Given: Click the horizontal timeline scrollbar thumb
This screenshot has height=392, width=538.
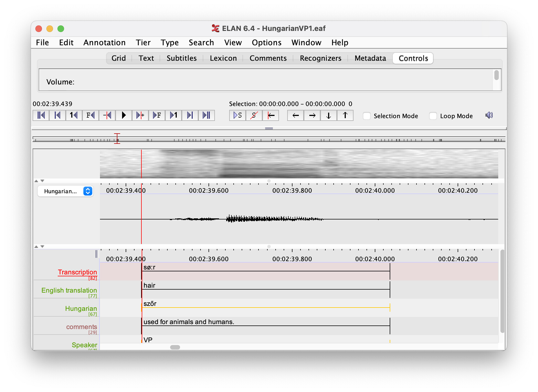Looking at the screenshot, I should pos(175,347).
